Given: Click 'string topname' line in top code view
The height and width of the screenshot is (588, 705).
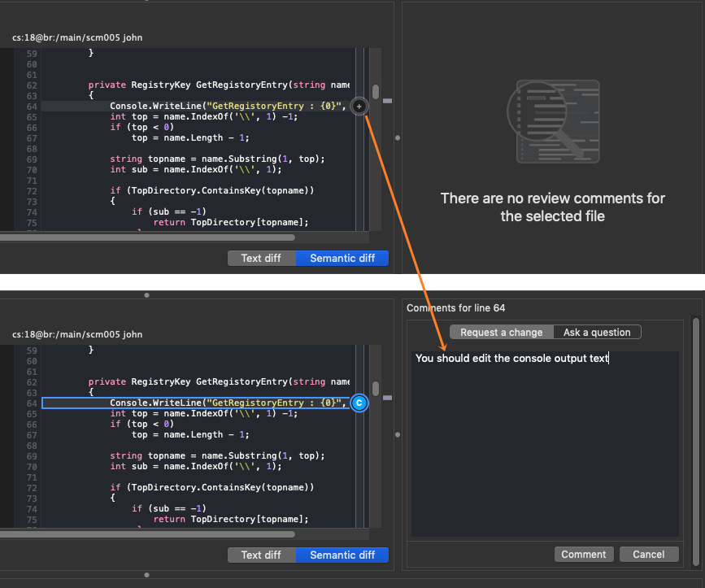Looking at the screenshot, I should (217, 159).
